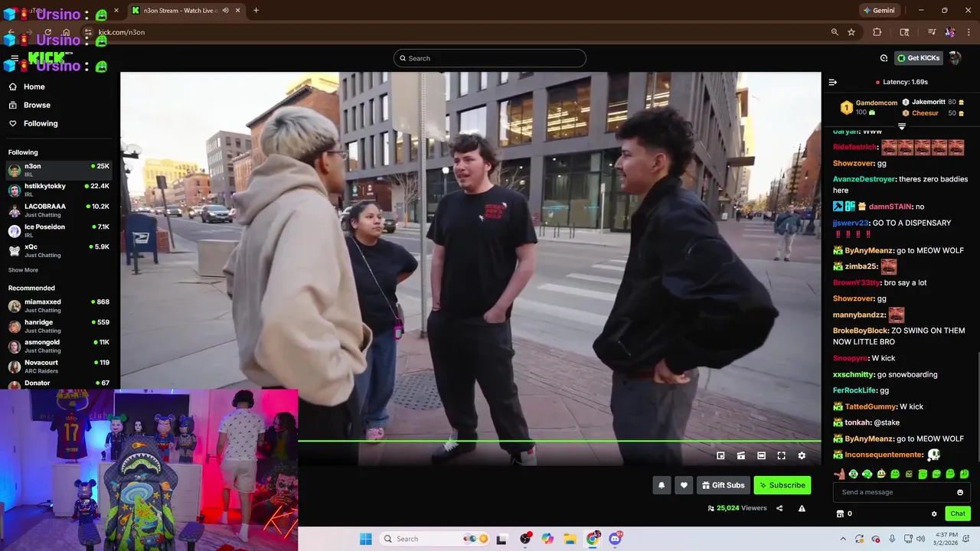Open Following in the sidebar

(41, 123)
